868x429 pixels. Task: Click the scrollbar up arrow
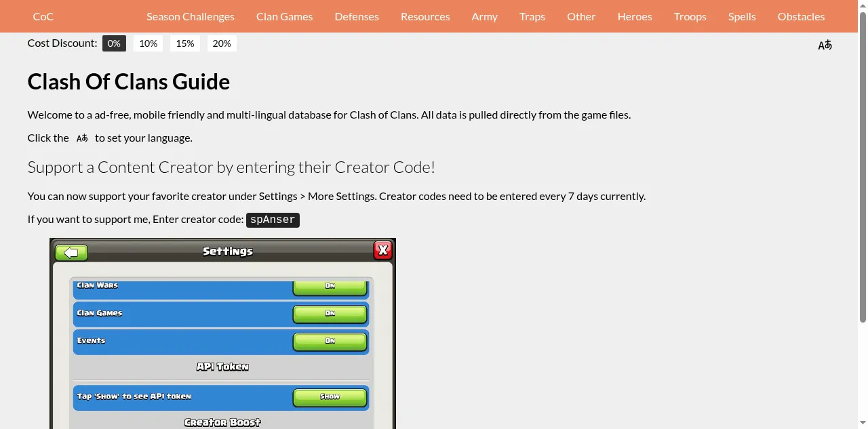(x=863, y=5)
